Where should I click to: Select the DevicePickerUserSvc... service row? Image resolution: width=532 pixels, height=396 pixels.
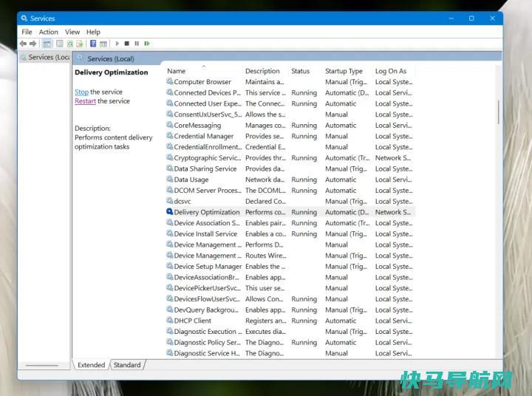click(290, 288)
